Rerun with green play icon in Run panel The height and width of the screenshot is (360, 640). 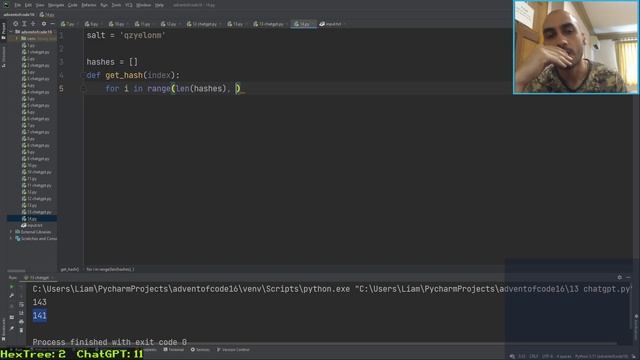pos(11,287)
